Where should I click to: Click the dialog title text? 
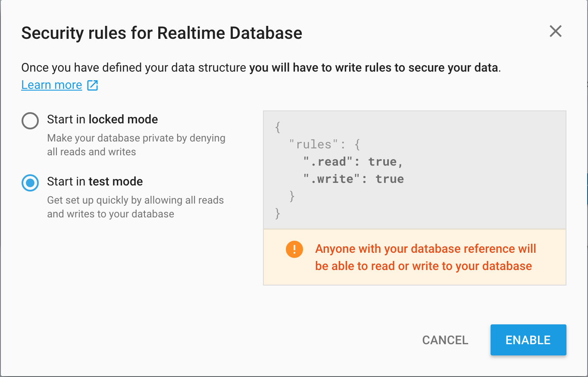(x=162, y=33)
